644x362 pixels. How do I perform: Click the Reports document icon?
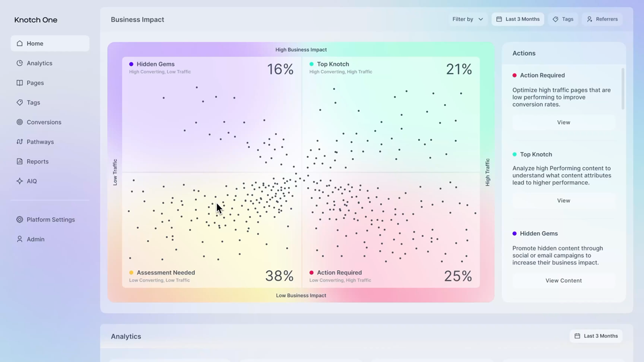pos(20,161)
